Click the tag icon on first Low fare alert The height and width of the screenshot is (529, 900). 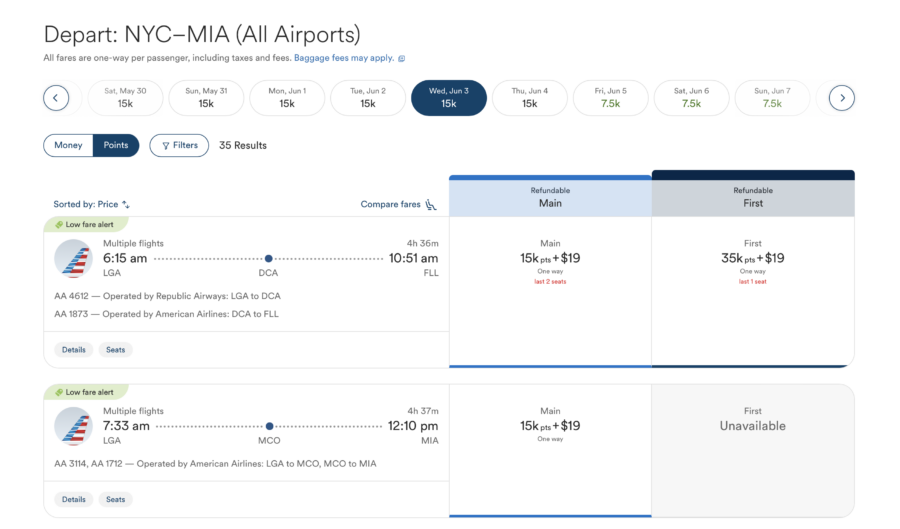(59, 225)
